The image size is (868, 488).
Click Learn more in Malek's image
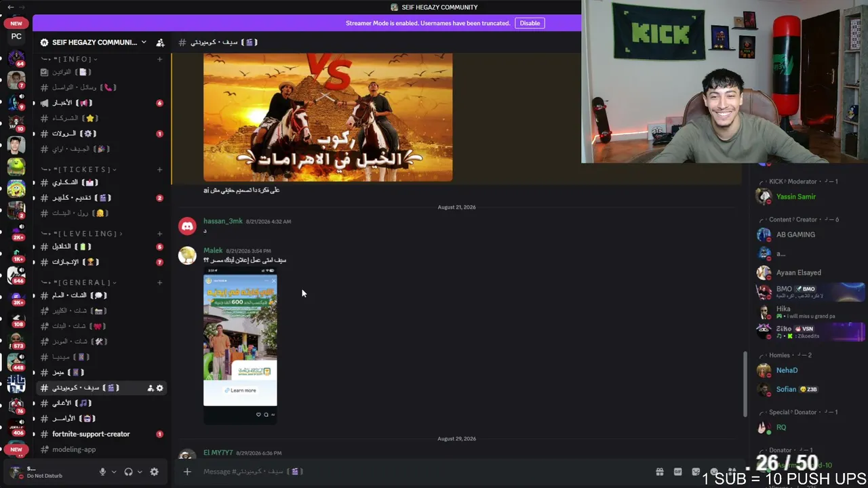pyautogui.click(x=241, y=390)
